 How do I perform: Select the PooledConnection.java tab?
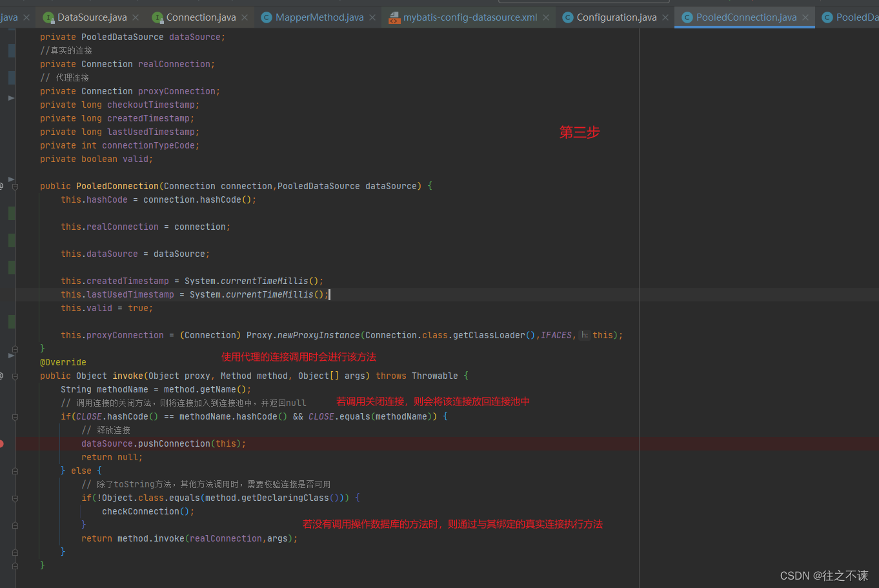[x=746, y=17]
